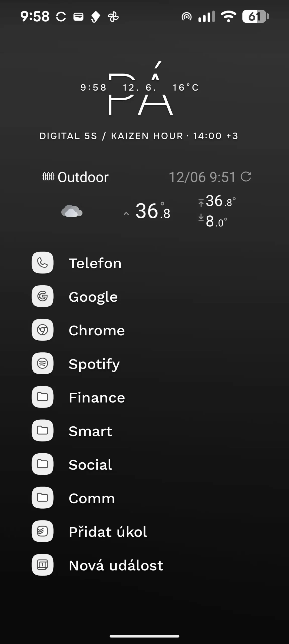Open the Comm folder icon
The image size is (289, 644).
click(x=42, y=498)
